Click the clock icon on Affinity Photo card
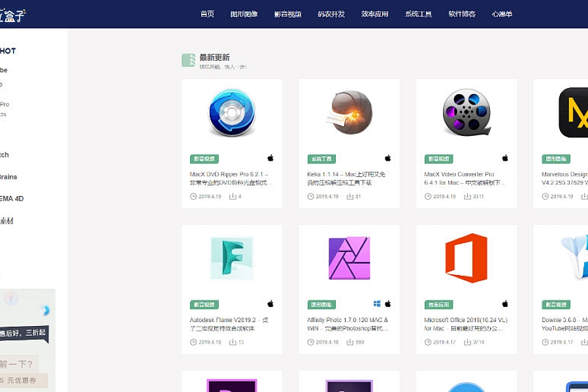This screenshot has width=588, height=392. (310, 342)
